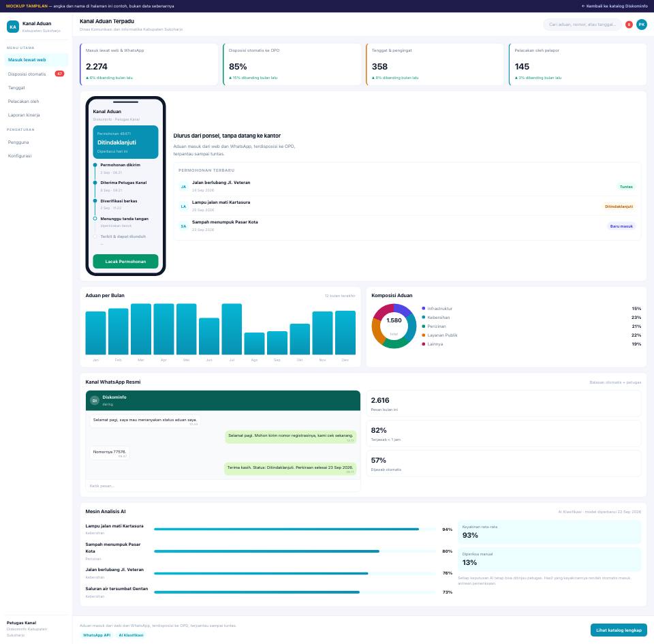
Task: Click the teal Ditindaklanjuti status card on the phone
Action: (x=125, y=142)
